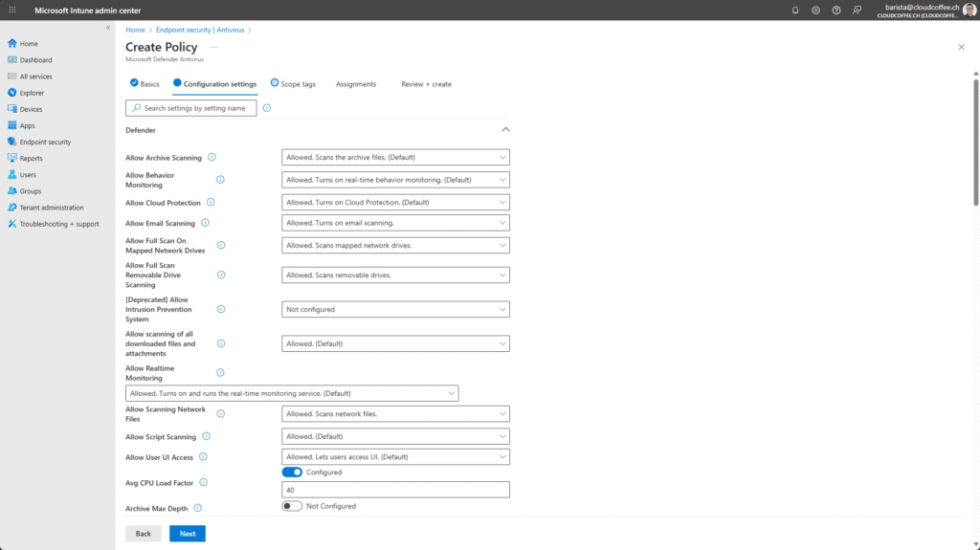The width and height of the screenshot is (980, 550).
Task: Toggle off Avg CPU Load Factor Configured switch
Action: [x=292, y=472]
